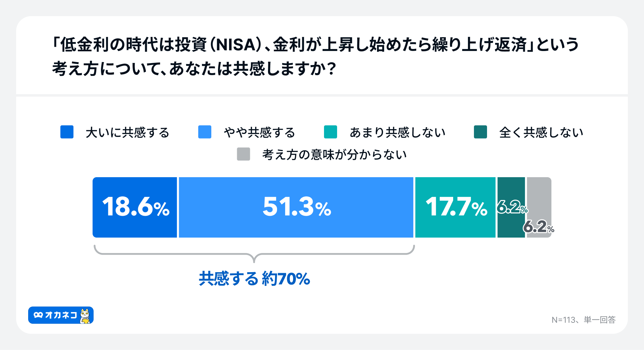Click the gray 考え方の意味が分からない legend square
Image resolution: width=644 pixels, height=350 pixels.
coord(244,154)
